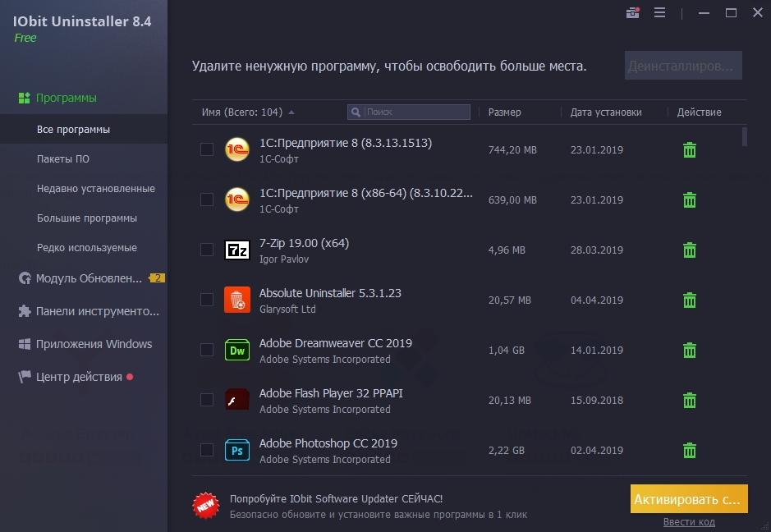Screen dimensions: 771x532
Task: Sort list by Имя column arrow
Action: [x=291, y=112]
